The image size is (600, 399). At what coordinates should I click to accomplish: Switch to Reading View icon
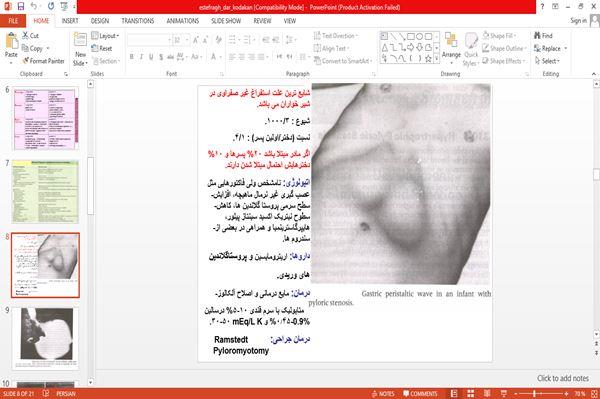point(487,394)
